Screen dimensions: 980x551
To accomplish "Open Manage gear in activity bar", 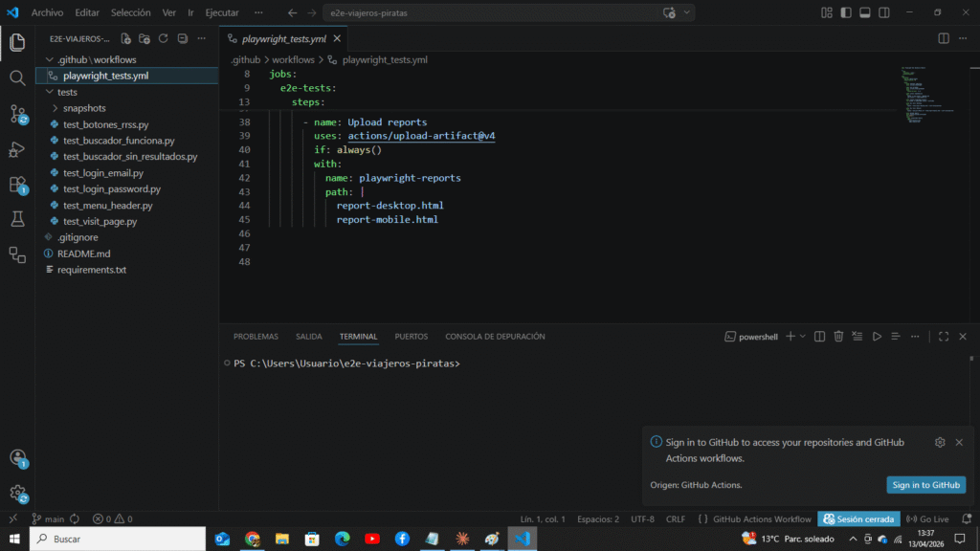I will tap(17, 494).
